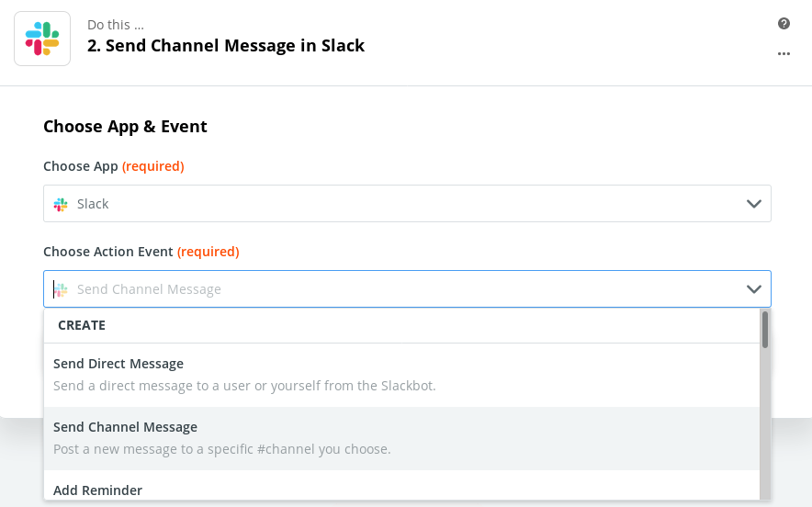Select Send Channel Message option
The width and height of the screenshot is (812, 507).
click(x=401, y=439)
